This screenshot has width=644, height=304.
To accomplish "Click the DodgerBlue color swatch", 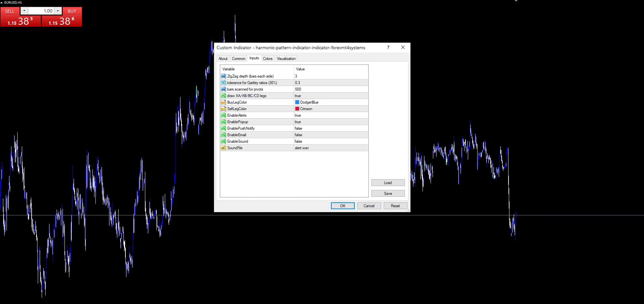I will coord(297,102).
